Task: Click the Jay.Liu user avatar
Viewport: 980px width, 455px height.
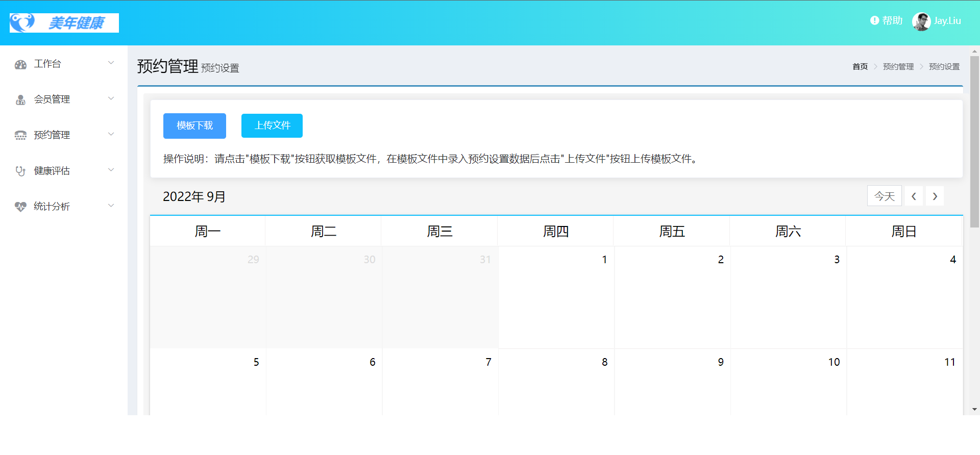Action: [921, 21]
